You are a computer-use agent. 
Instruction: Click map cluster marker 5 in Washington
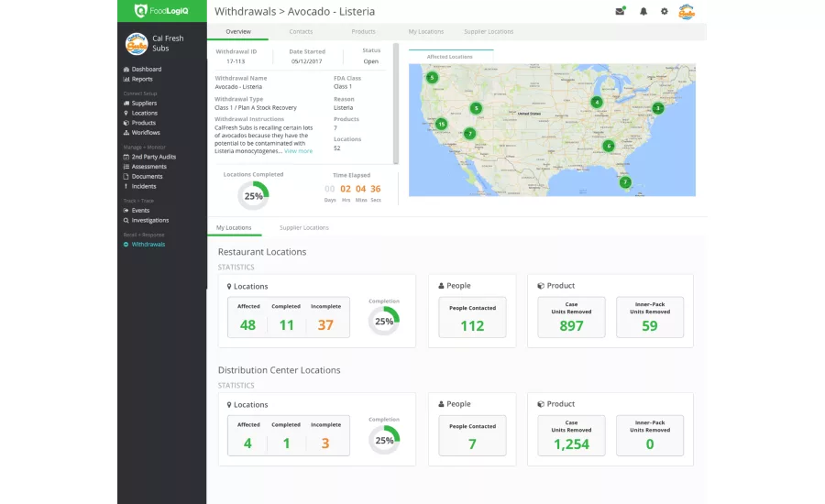(x=432, y=78)
